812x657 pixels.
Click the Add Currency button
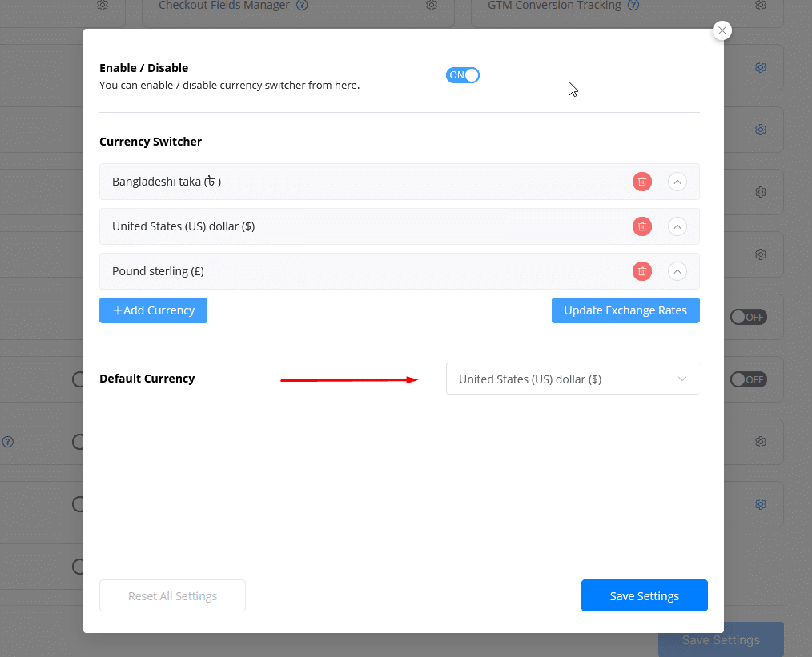point(153,310)
